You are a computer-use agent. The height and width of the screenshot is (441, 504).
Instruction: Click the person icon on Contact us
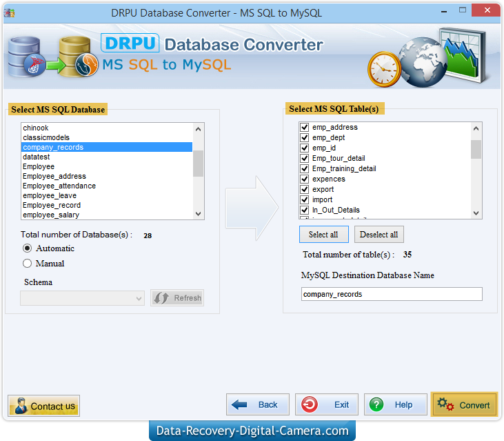(x=21, y=406)
